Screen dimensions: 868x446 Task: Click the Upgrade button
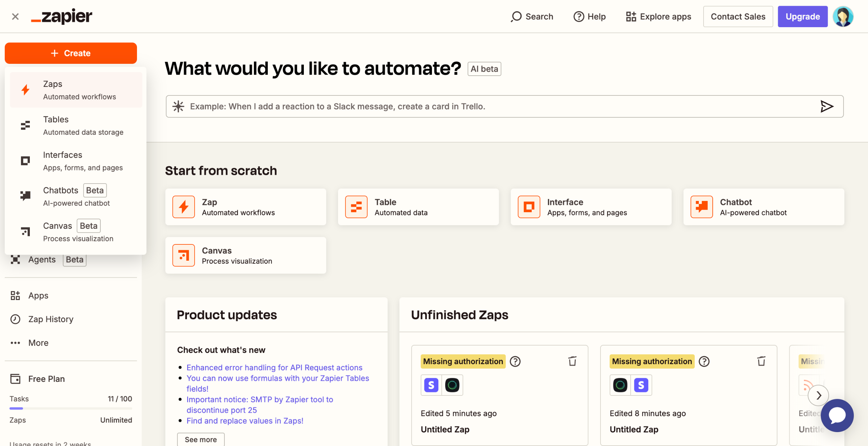[803, 16]
